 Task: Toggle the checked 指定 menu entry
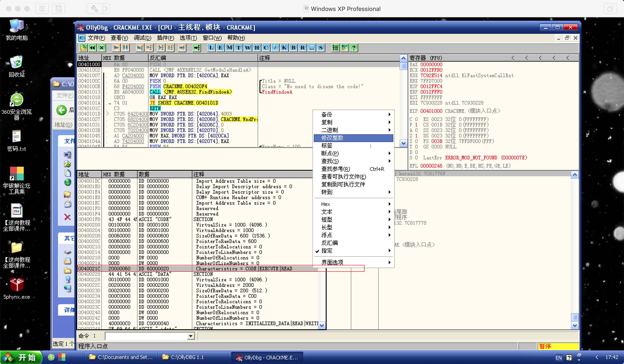(x=327, y=251)
